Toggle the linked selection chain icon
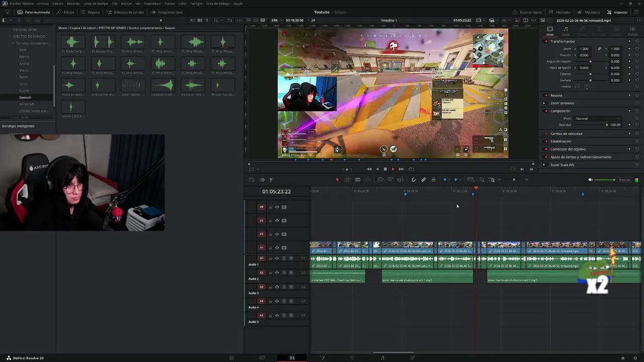The width and height of the screenshot is (644, 362). 424,180
